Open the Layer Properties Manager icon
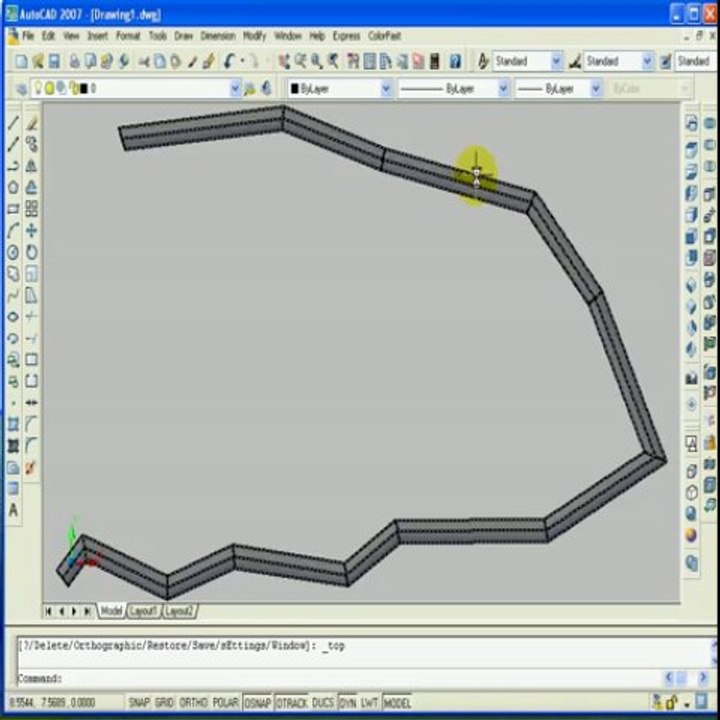This screenshot has height=720, width=720. click(x=21, y=88)
